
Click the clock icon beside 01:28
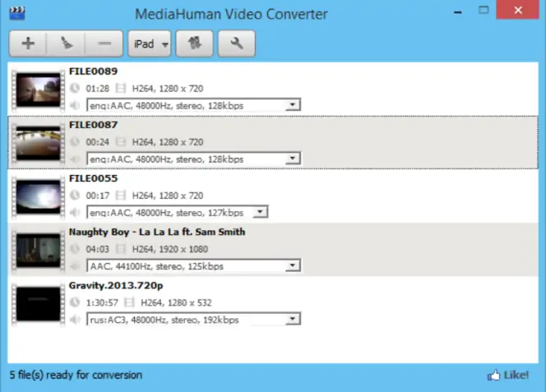click(75, 88)
